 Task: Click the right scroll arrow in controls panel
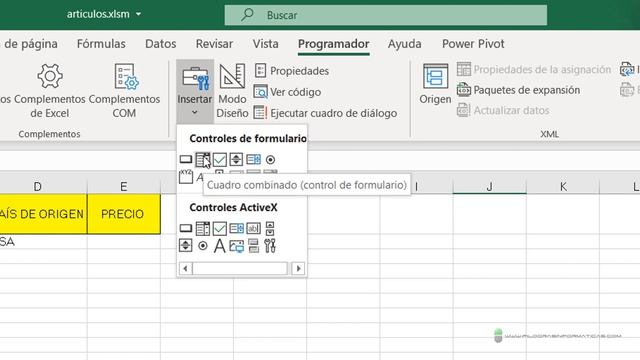click(x=298, y=269)
